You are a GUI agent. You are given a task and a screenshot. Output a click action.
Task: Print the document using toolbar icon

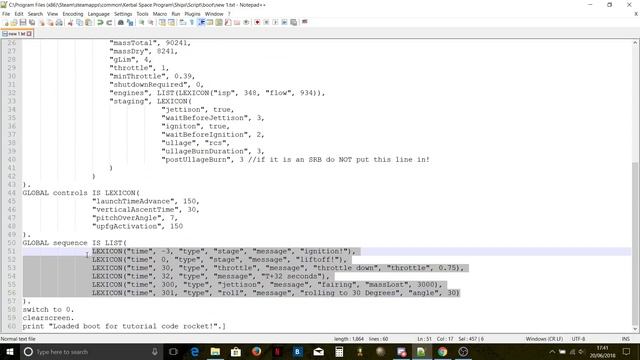point(59,22)
